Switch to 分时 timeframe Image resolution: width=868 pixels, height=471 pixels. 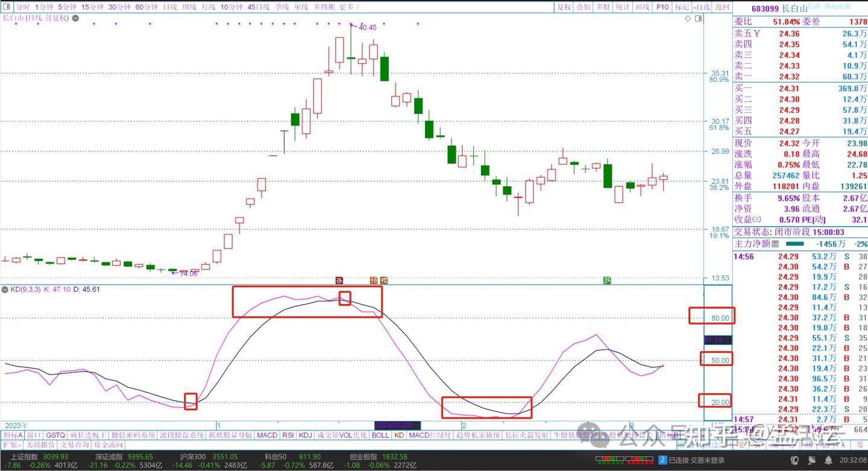tap(22, 7)
